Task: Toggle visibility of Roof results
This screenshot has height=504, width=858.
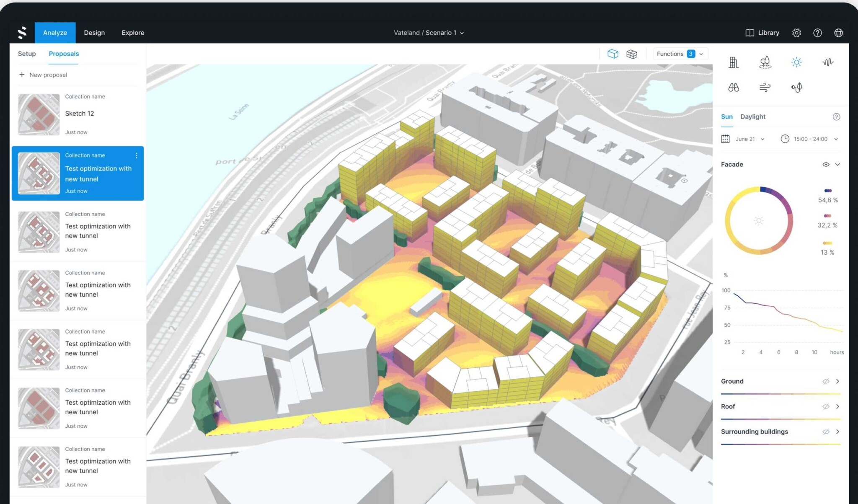Action: [826, 406]
